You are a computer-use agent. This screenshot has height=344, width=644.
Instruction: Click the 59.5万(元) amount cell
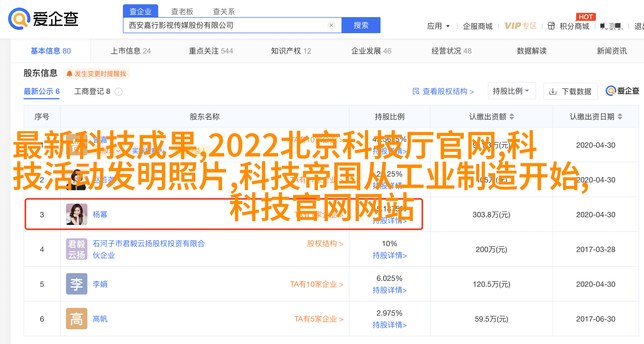pyautogui.click(x=491, y=319)
